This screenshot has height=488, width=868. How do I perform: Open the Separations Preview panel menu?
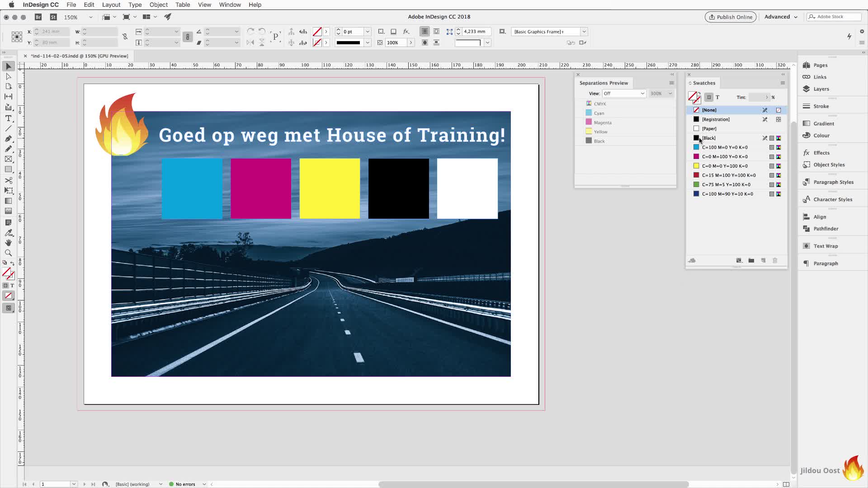point(671,83)
